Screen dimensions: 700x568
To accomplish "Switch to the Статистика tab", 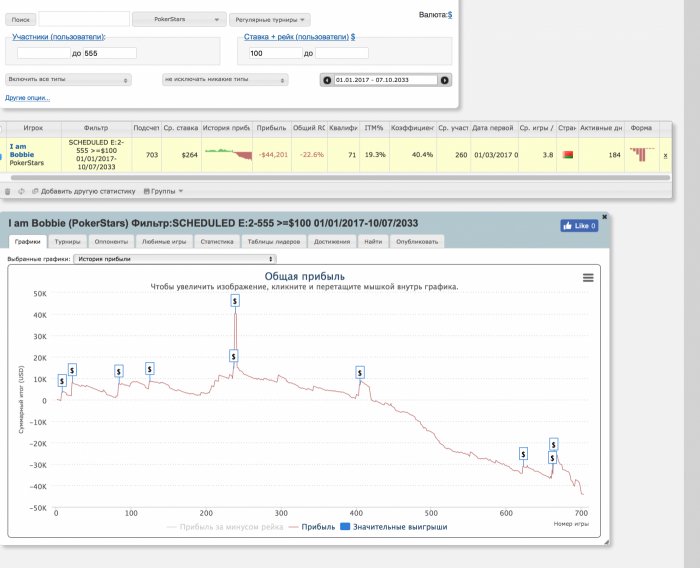I will [x=217, y=242].
